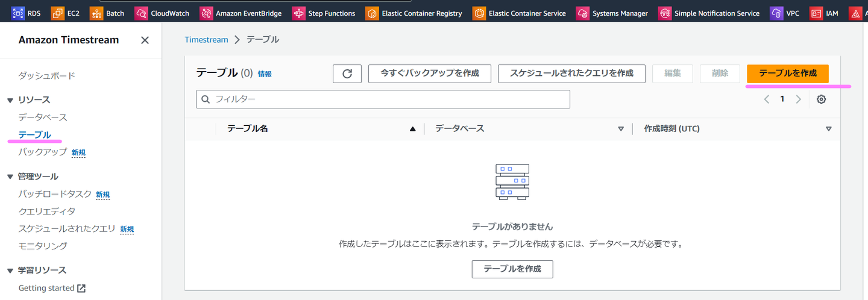Click the disabled 削除 button
Viewport: 868px width, 300px height.
coord(720,73)
